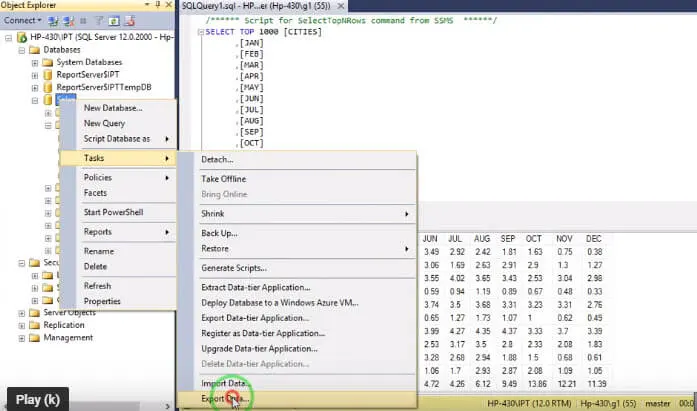Open Object Explorer window position dropdown arrow
The image size is (697, 411).
click(147, 4)
